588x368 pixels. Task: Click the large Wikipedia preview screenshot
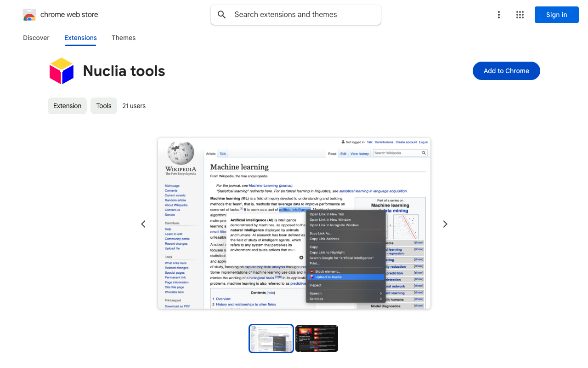(294, 223)
